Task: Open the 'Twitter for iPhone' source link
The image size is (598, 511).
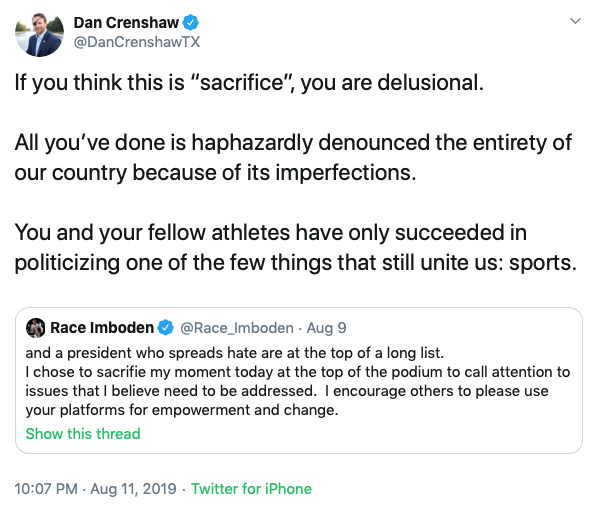Action: tap(251, 489)
